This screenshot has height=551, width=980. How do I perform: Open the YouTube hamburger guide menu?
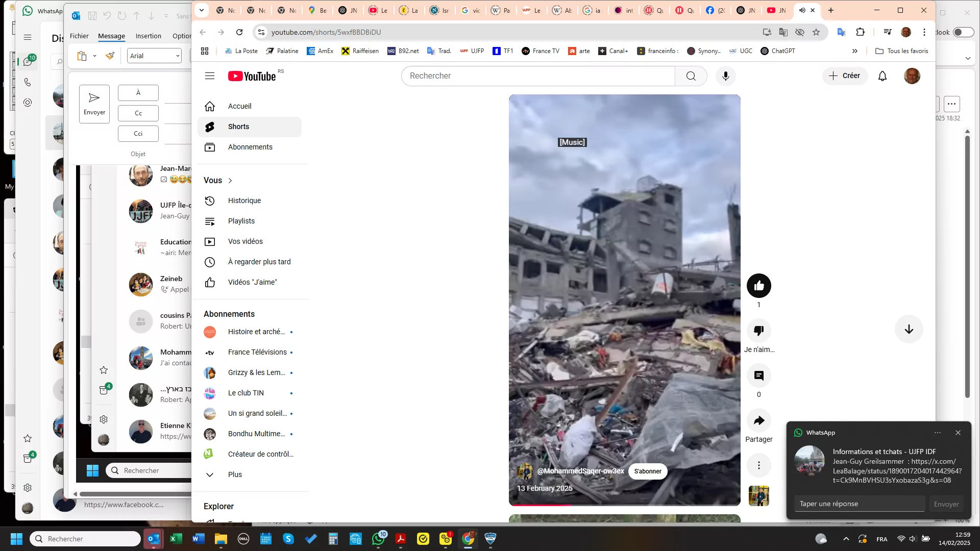210,76
